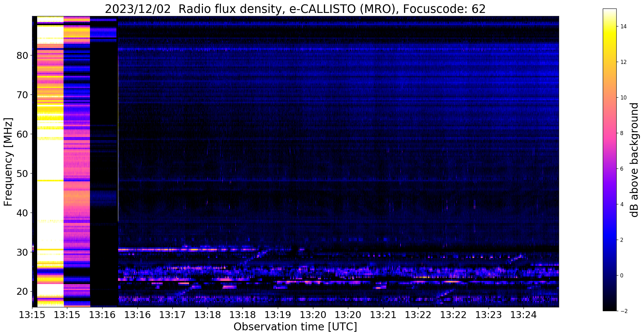Click the colorbar tick label 4

(x=621, y=204)
